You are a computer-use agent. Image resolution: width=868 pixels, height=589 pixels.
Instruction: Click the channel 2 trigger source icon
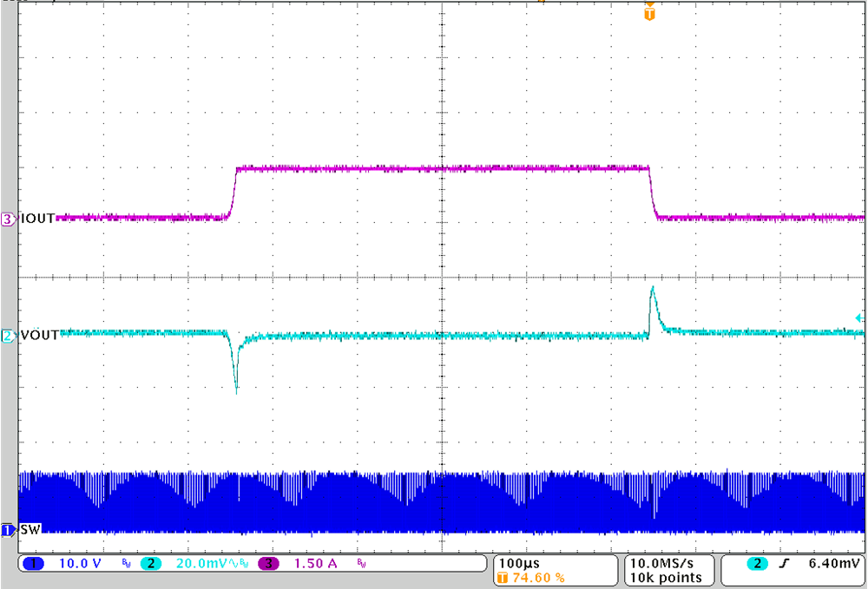click(x=757, y=564)
